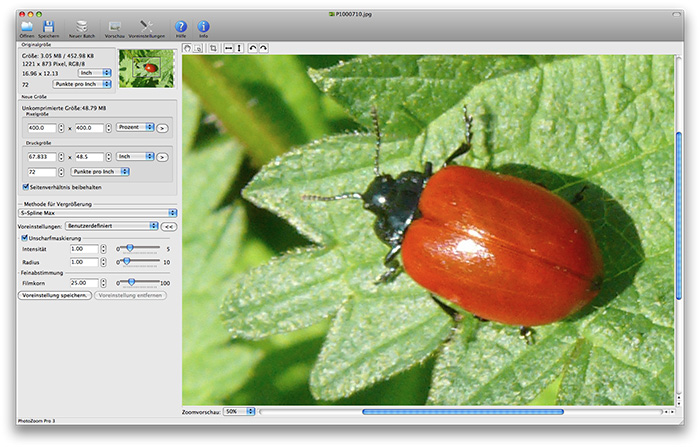Click the rotate clockwise arrow icon
700x447 pixels.
pos(262,48)
